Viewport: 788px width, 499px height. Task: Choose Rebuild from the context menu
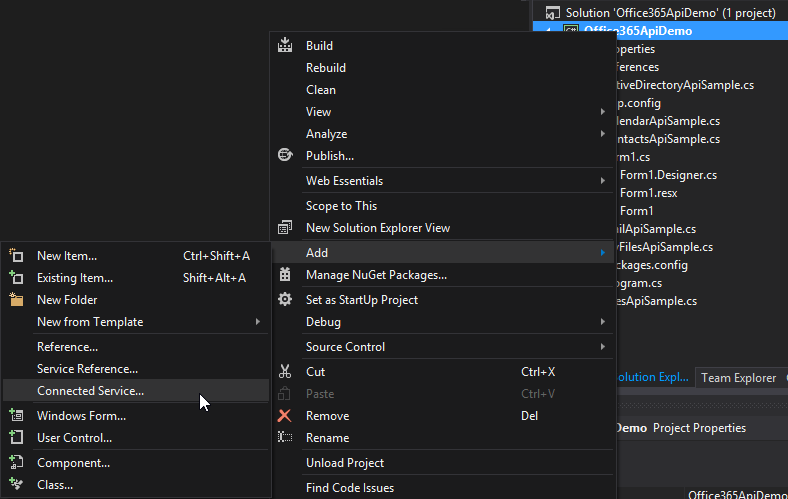(x=326, y=68)
